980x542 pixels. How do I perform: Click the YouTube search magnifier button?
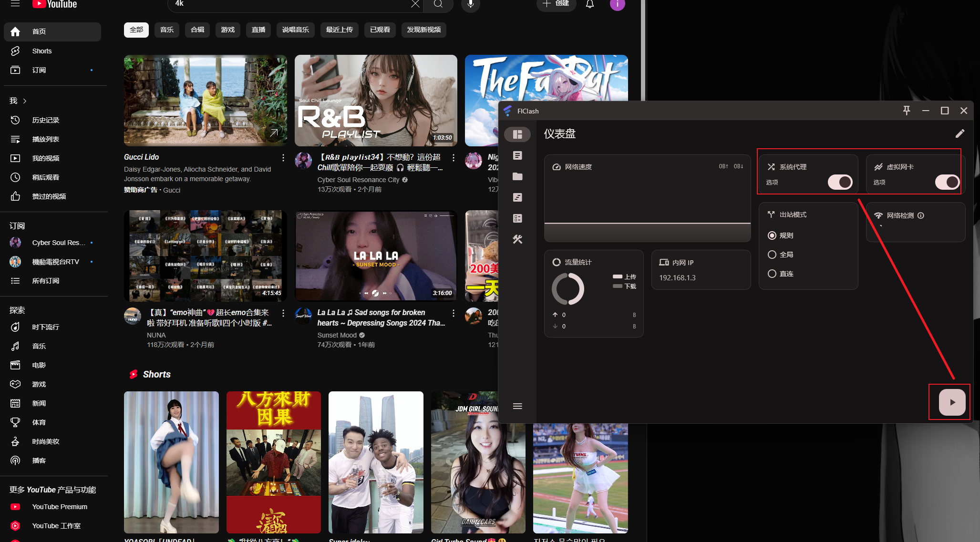tap(438, 4)
